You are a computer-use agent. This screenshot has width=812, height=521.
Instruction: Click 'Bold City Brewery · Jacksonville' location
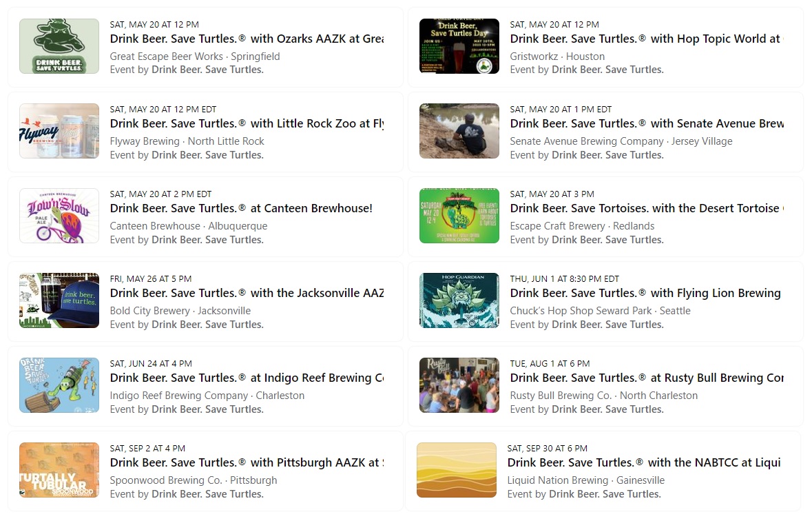(x=180, y=311)
